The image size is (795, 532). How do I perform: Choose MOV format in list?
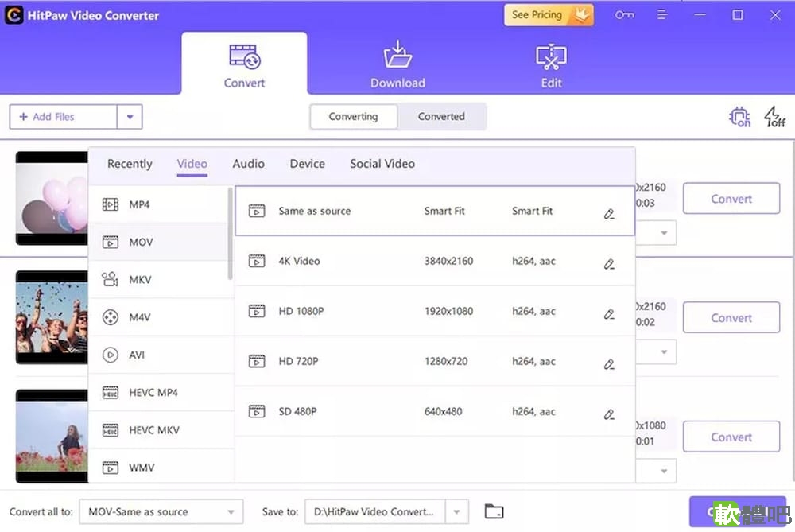(x=158, y=242)
